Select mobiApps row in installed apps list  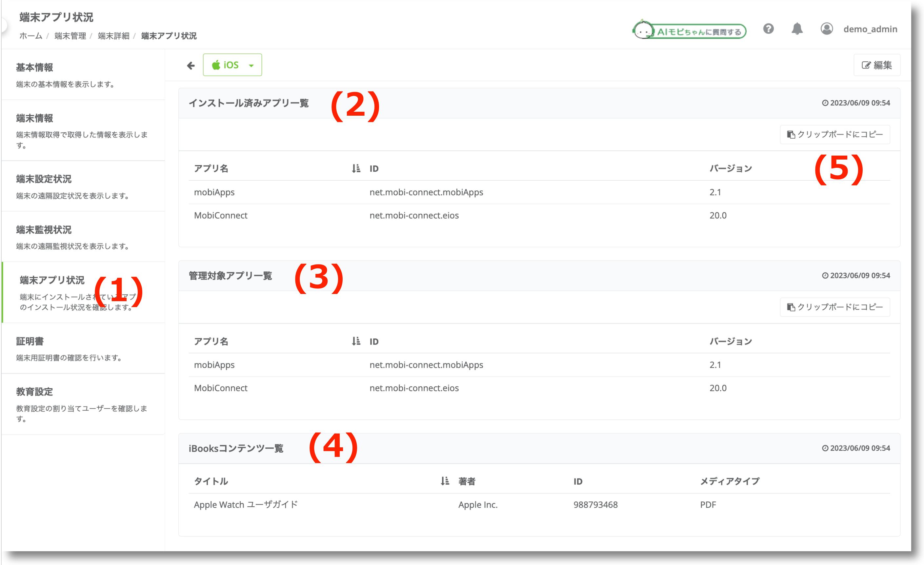click(x=539, y=192)
